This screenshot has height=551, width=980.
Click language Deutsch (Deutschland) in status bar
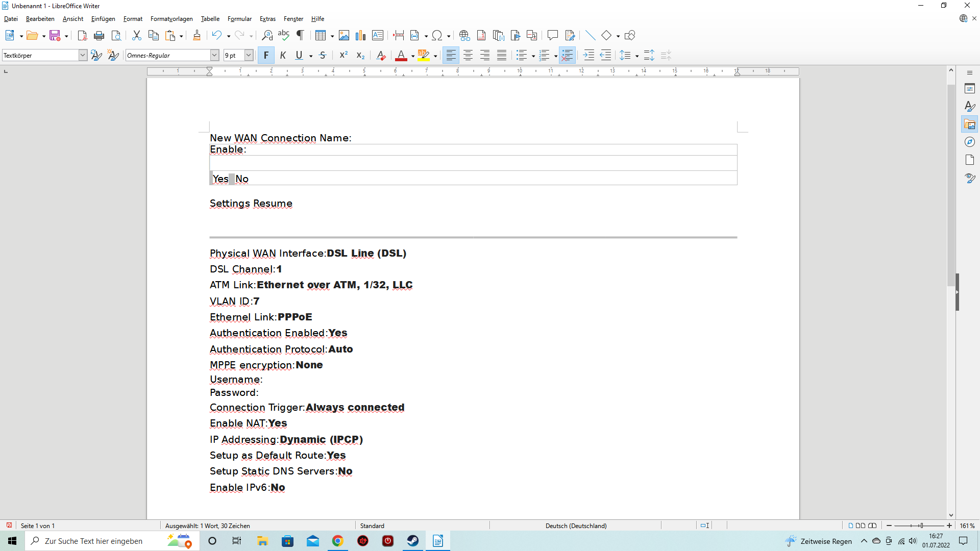click(576, 526)
